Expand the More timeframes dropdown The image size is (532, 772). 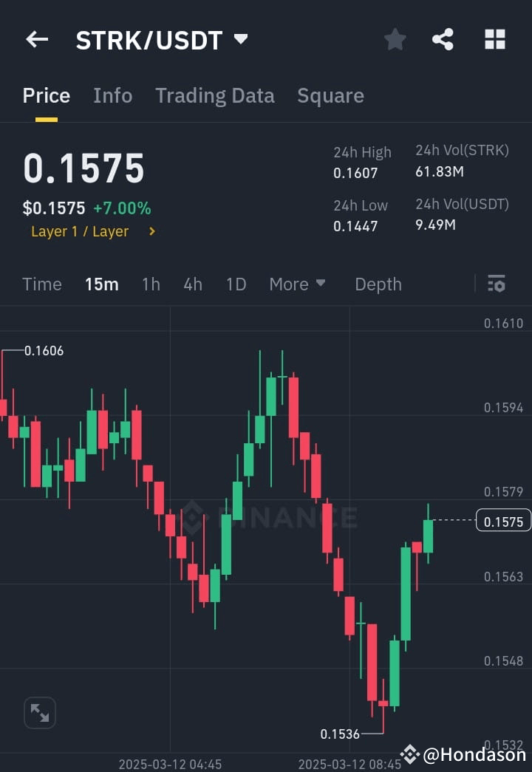coord(297,284)
